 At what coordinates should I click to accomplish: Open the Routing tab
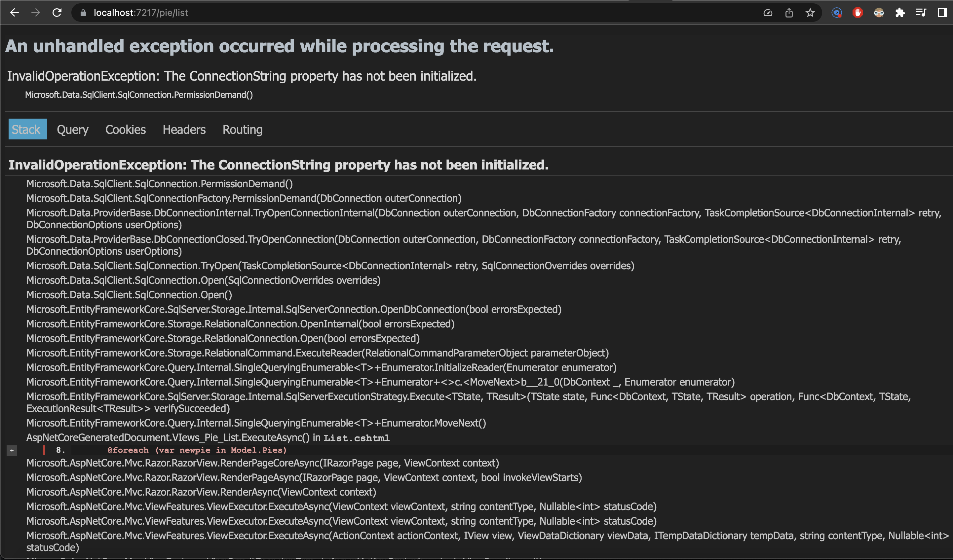point(243,129)
